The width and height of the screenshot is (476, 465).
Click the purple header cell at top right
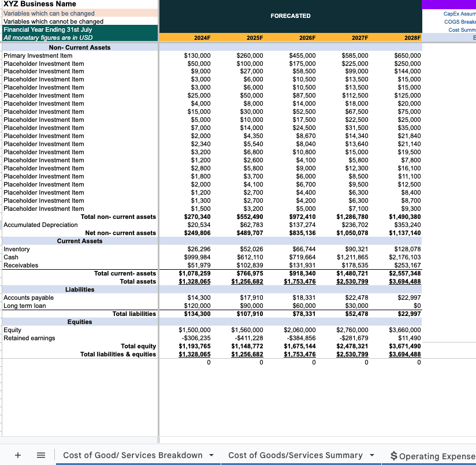click(449, 4)
